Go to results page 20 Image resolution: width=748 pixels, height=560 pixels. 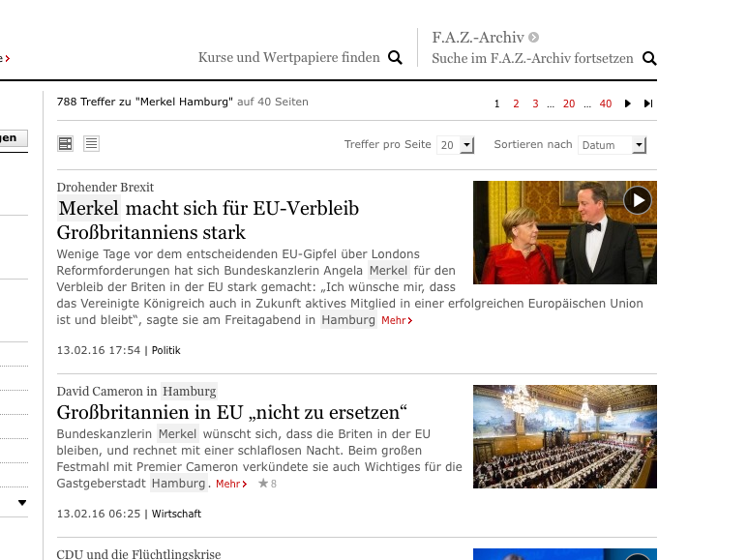(x=569, y=103)
